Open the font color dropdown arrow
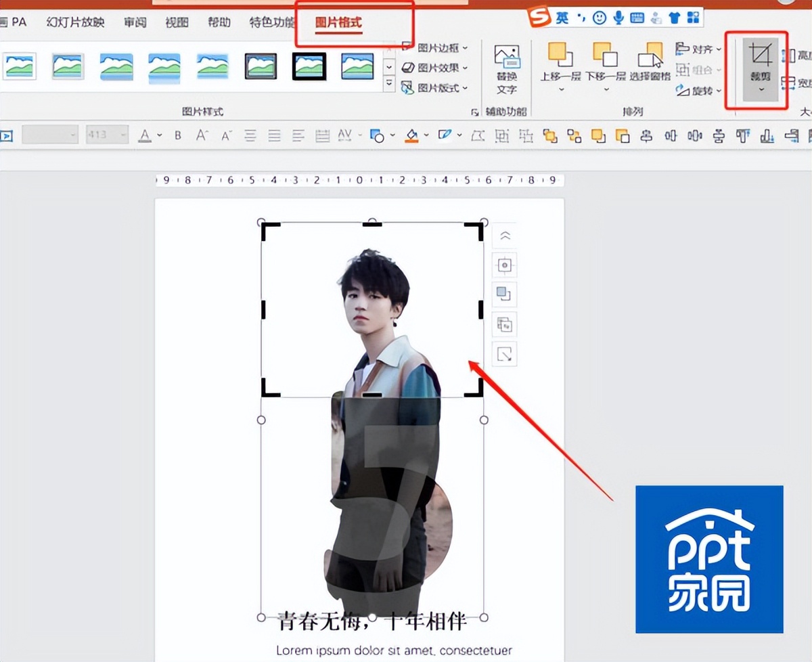Image resolution: width=812 pixels, height=662 pixels. [x=160, y=136]
